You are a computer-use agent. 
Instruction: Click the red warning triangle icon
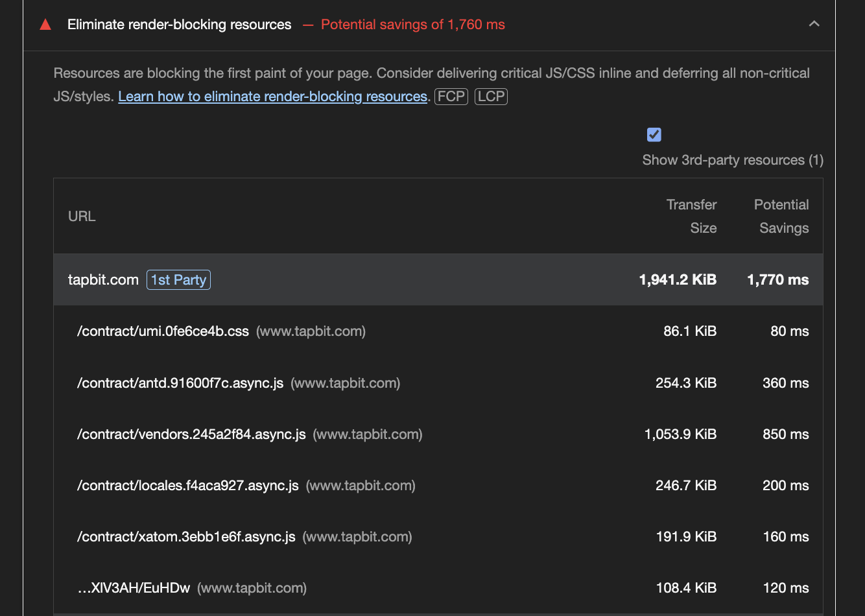click(x=45, y=25)
